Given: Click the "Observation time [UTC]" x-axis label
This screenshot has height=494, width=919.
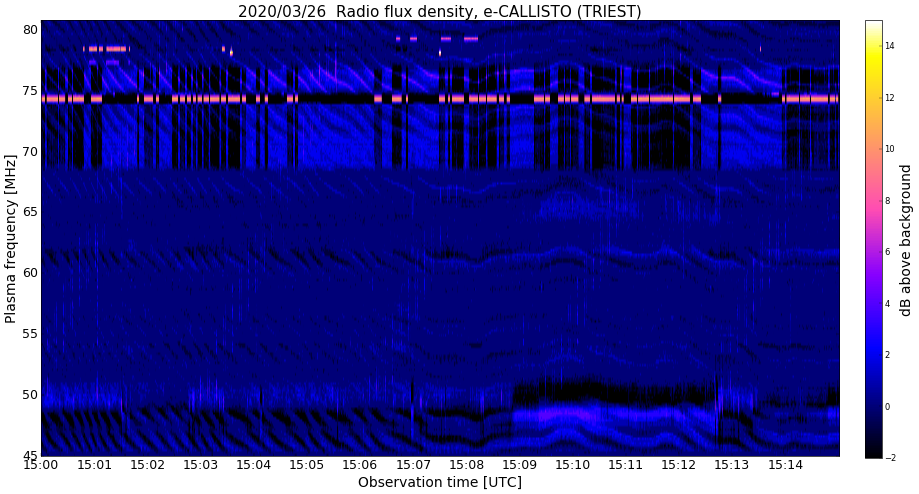Looking at the screenshot, I should [440, 482].
